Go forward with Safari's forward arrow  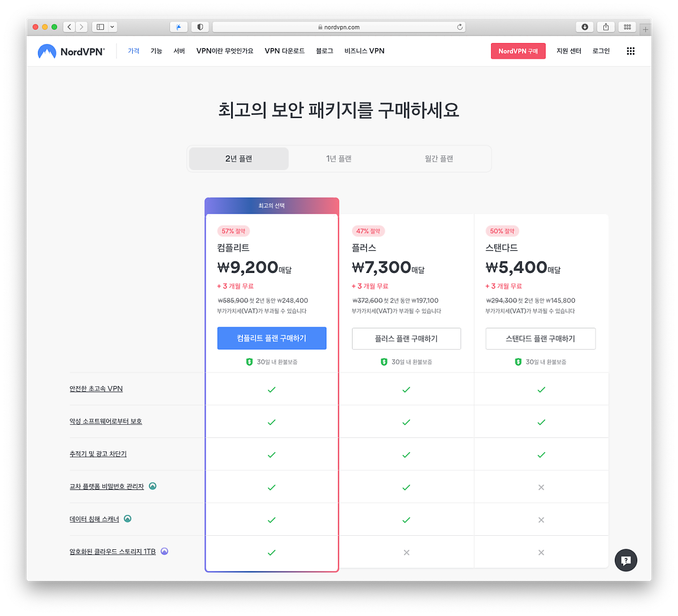[x=82, y=27]
